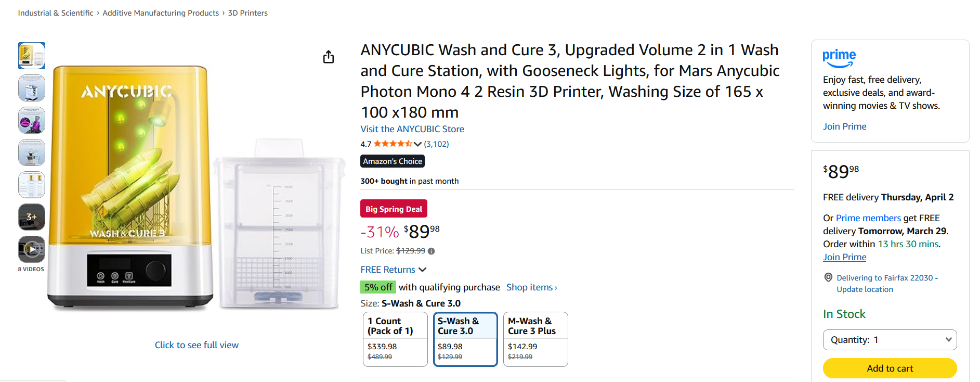The height and width of the screenshot is (382, 980).
Task: Visit the ANYCUBIC Store link
Action: point(412,129)
